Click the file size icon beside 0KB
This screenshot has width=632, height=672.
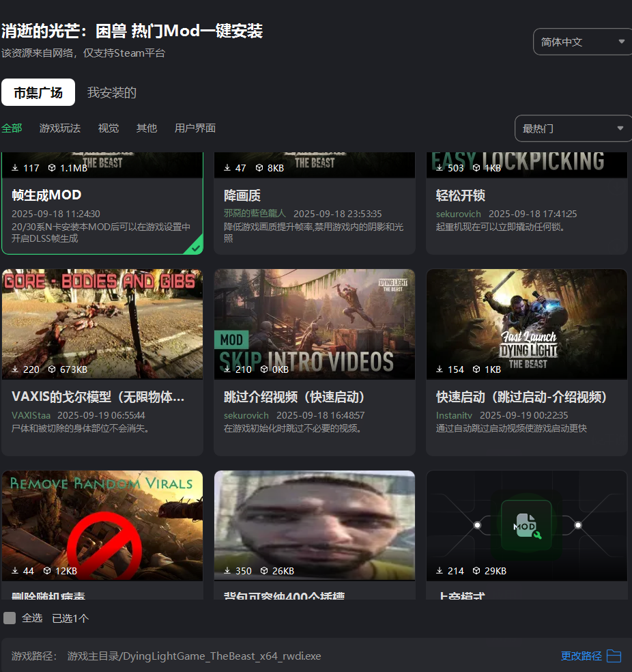[264, 369]
